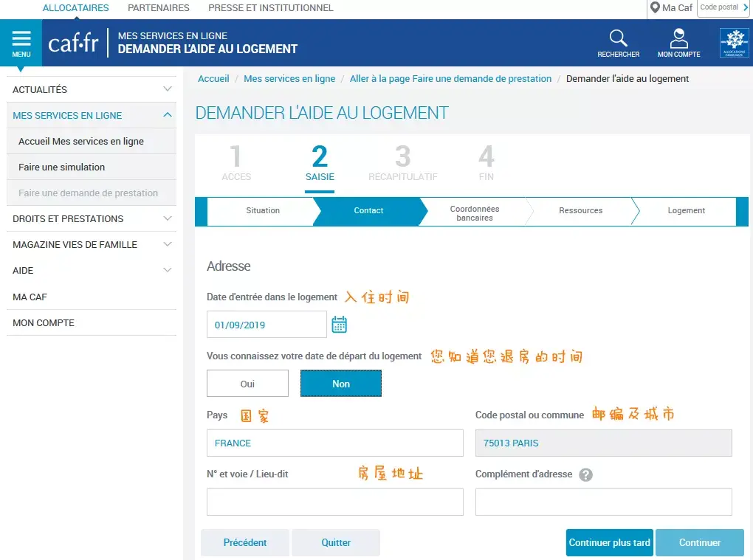Go to the Situation step
This screenshot has height=560, width=753.
coord(263,211)
